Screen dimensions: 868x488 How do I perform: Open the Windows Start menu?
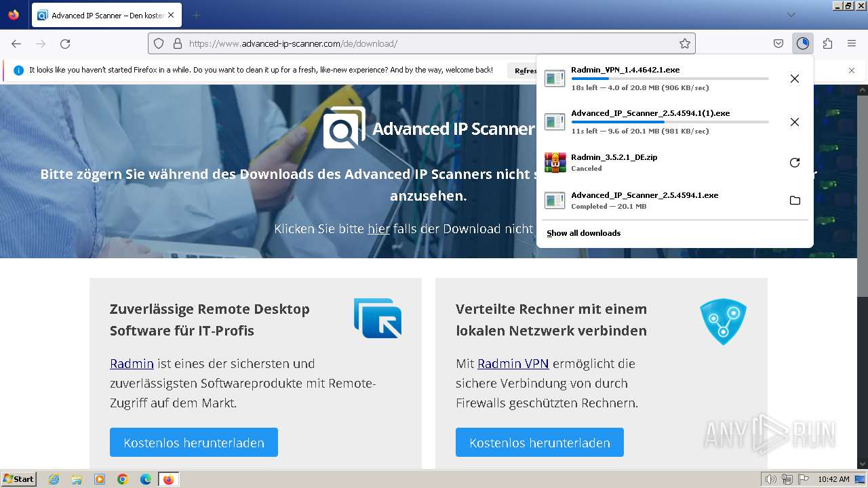pyautogui.click(x=18, y=479)
